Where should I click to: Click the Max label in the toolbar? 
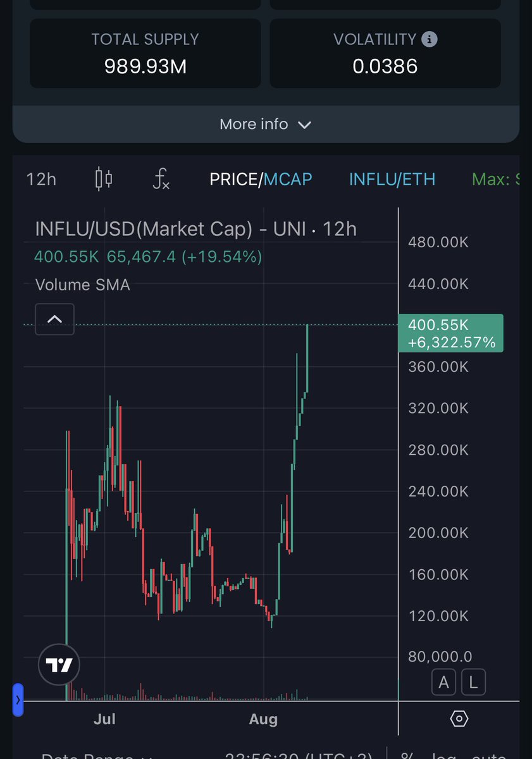click(x=495, y=180)
